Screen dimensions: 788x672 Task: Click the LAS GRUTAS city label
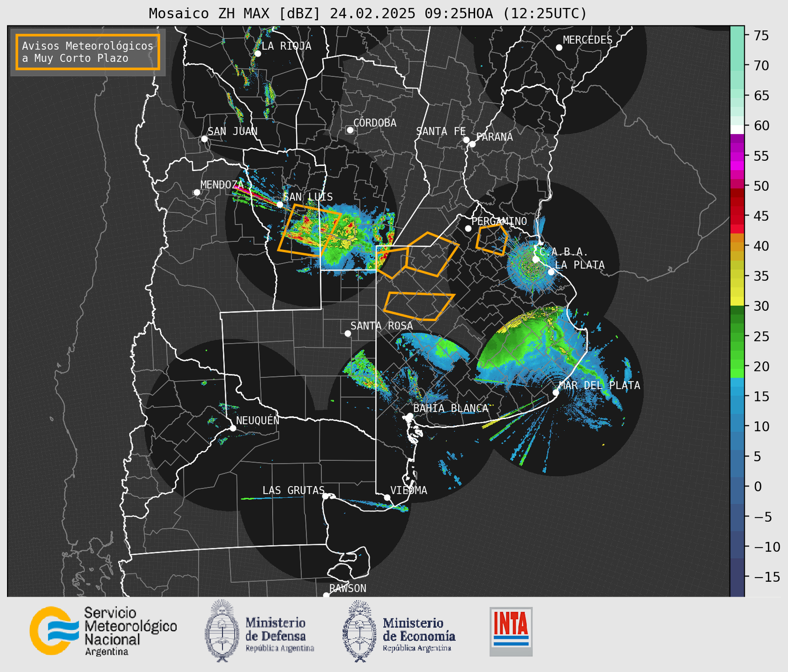(x=293, y=490)
